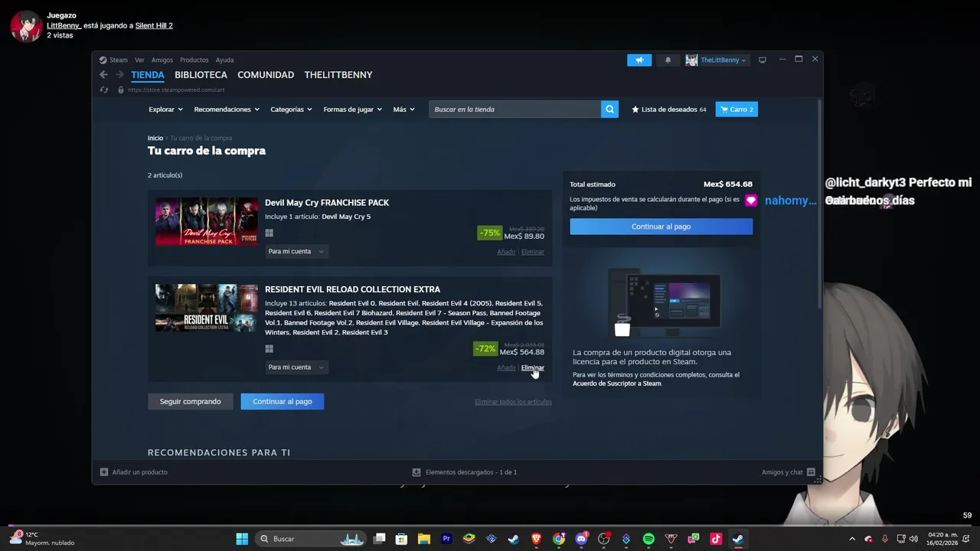This screenshot has height=551, width=980.
Task: Open Microsoft Store from taskbar
Action: (x=401, y=539)
